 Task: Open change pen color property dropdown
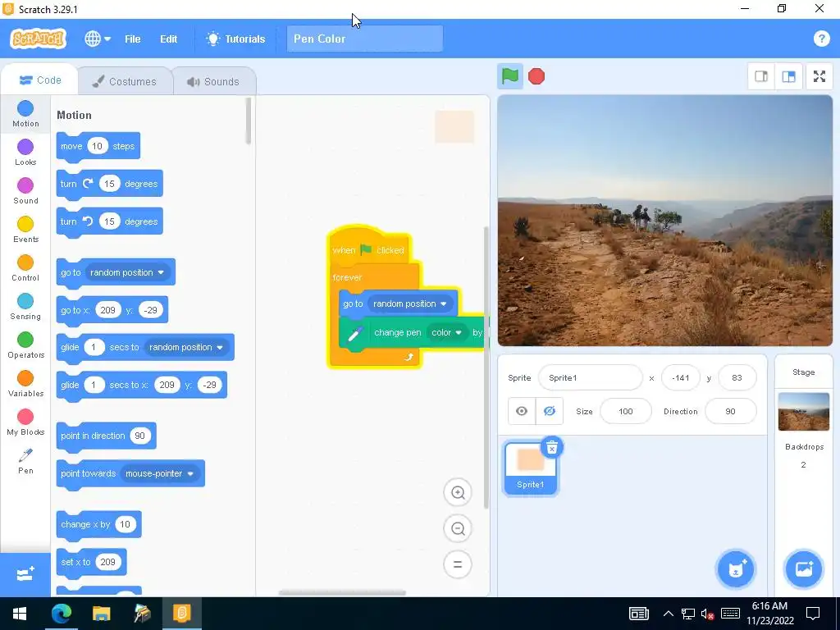click(447, 333)
